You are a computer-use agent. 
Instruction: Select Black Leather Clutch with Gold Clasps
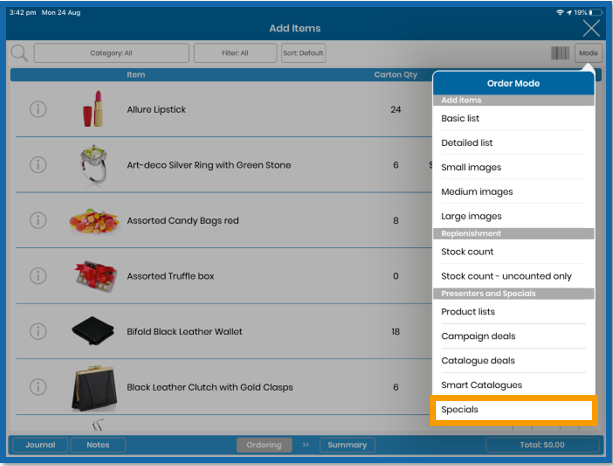point(210,387)
